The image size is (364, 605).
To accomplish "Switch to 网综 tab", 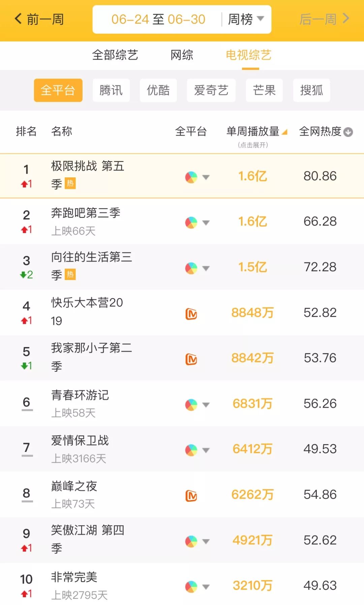I will coord(182,55).
